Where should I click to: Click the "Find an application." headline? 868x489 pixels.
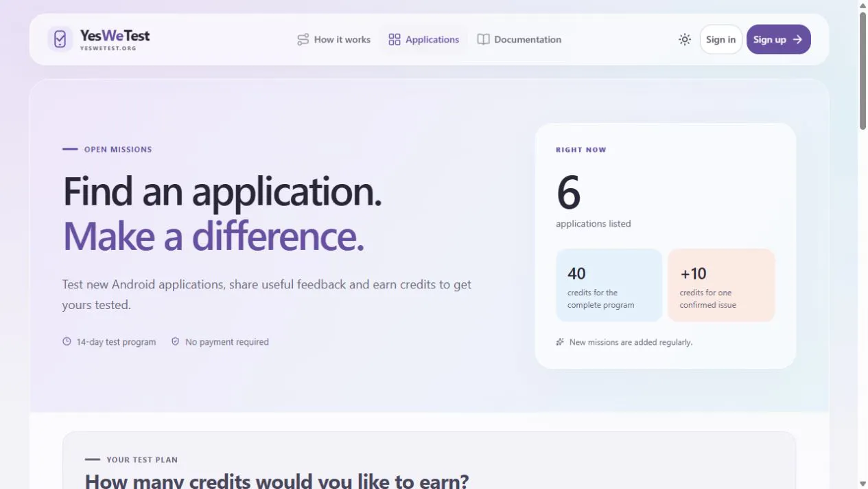coord(222,192)
